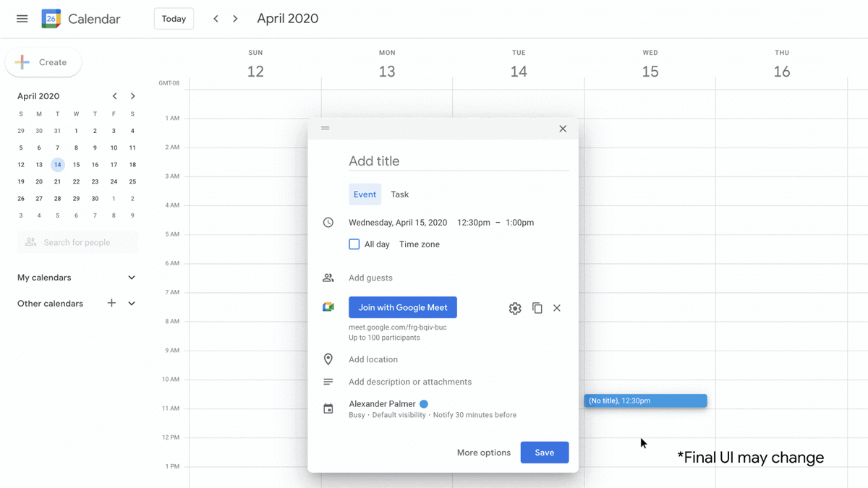
Task: Select April 14 in mini calendar
Action: click(58, 165)
